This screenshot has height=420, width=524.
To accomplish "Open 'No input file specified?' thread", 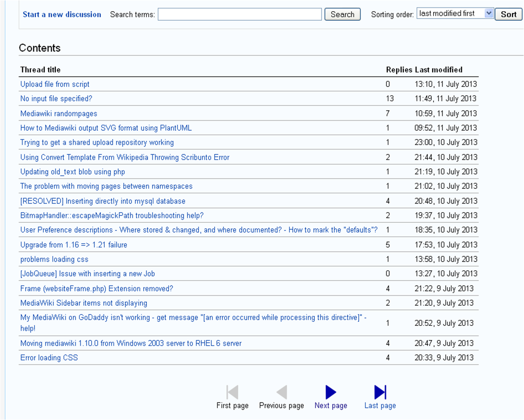I will pos(56,99).
